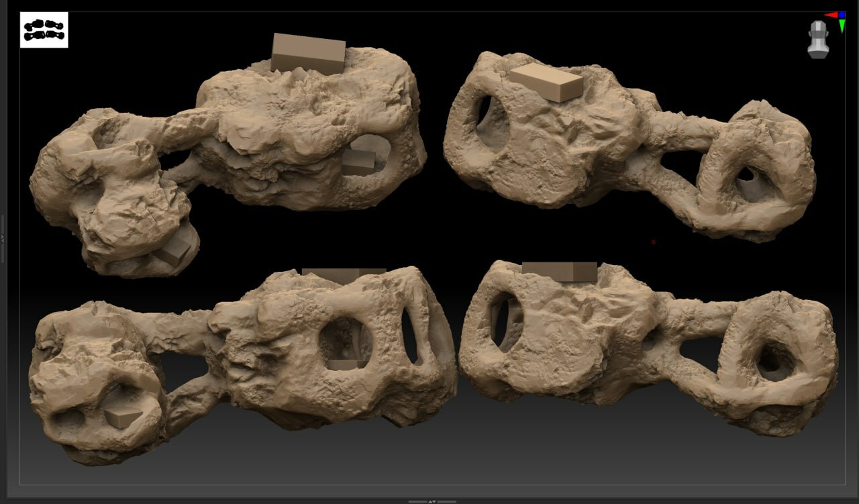This screenshot has width=859, height=504.
Task: Click the red X axis cone
Action: click(x=831, y=15)
